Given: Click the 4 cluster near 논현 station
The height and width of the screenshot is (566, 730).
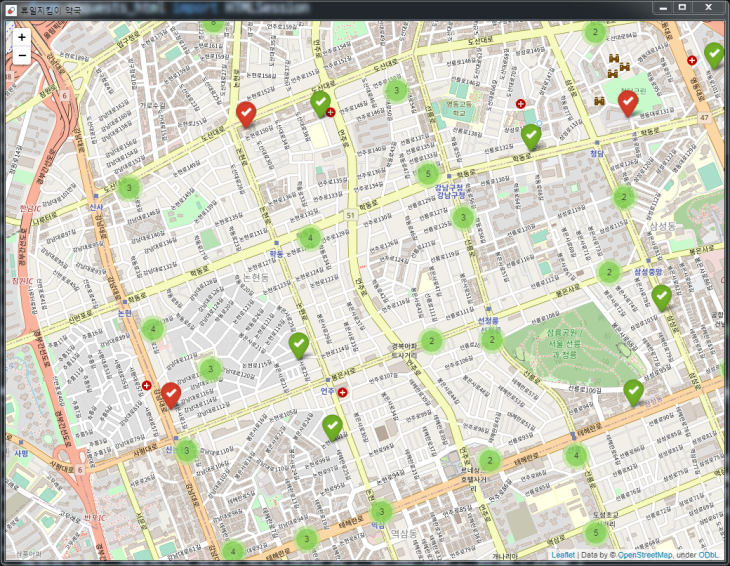Looking at the screenshot, I should [152, 328].
